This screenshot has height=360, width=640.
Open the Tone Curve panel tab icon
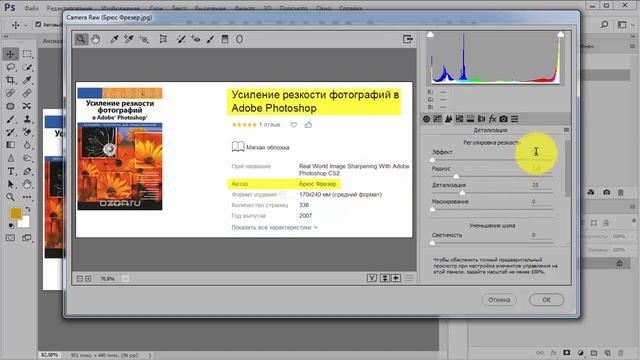(438, 119)
